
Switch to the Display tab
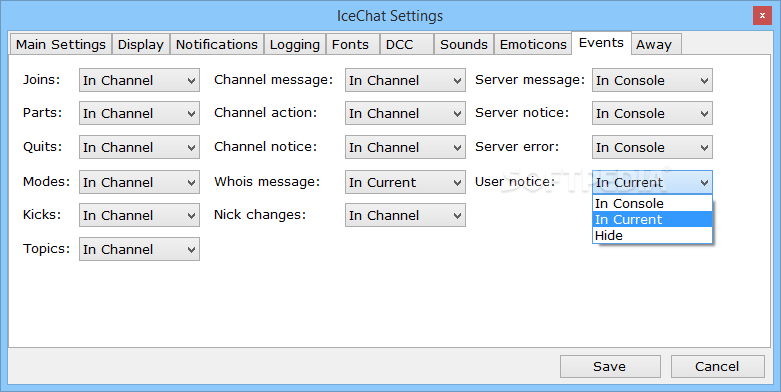click(x=140, y=44)
